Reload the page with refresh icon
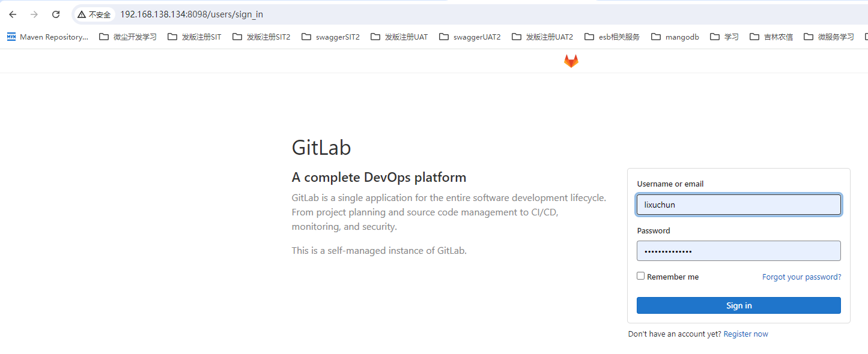Viewport: 868px width, 354px height. coord(56,14)
